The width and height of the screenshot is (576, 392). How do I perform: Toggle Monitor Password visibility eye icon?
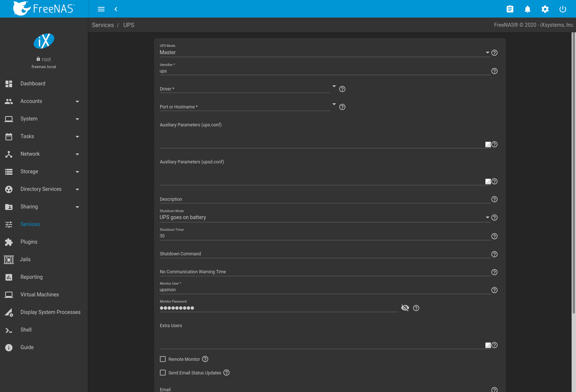point(405,308)
